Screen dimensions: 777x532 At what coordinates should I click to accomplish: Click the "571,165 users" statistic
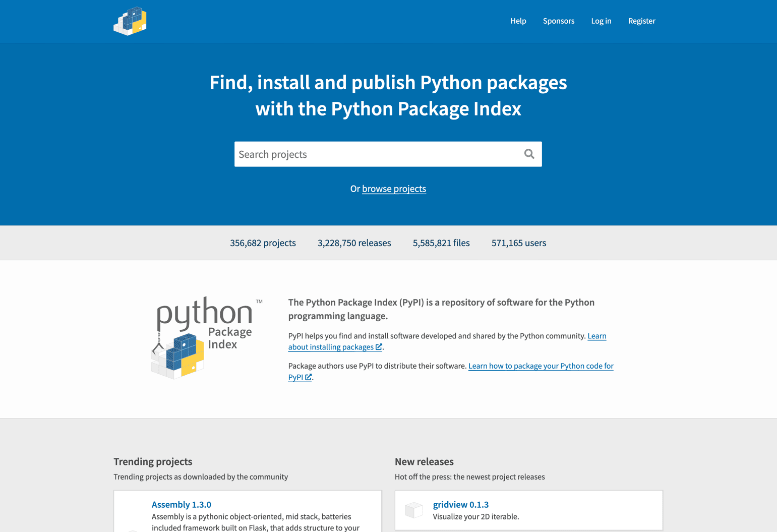(518, 243)
